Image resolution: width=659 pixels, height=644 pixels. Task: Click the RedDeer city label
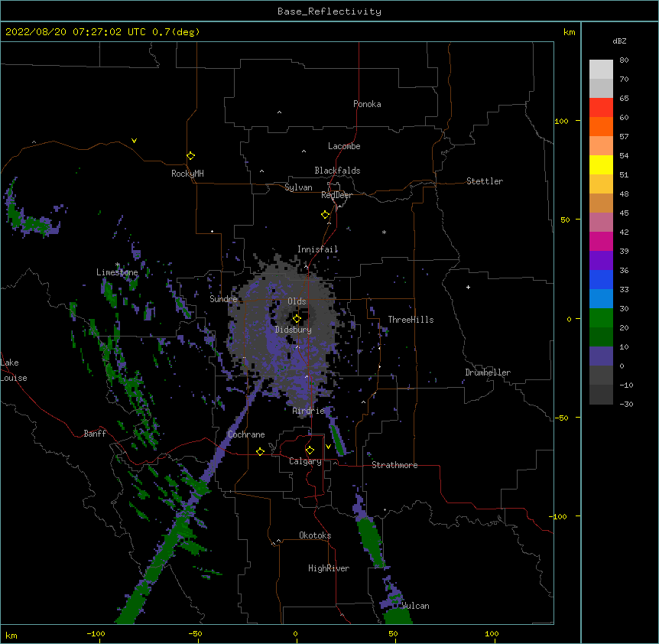pos(336,195)
